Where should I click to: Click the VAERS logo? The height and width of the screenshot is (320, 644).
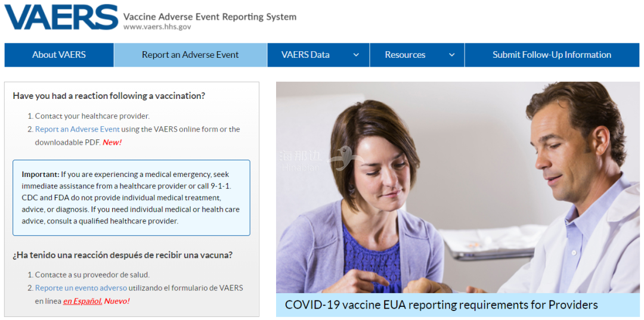61,17
